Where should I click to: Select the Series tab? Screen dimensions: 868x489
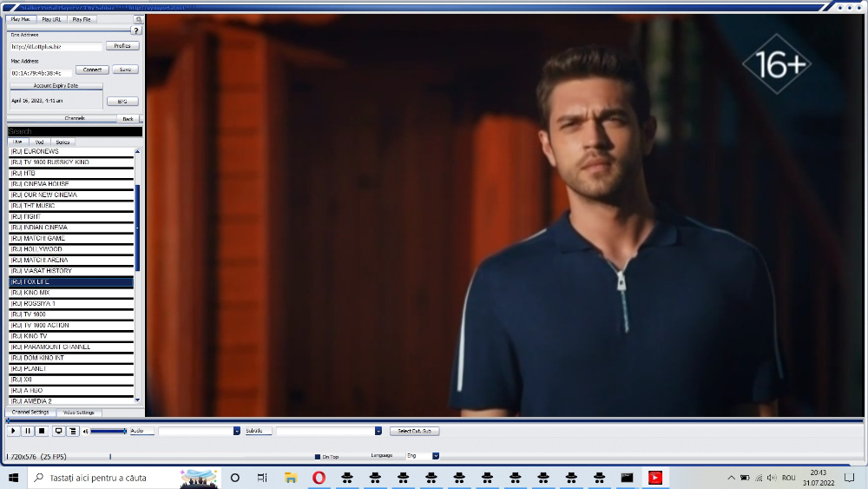coord(62,142)
